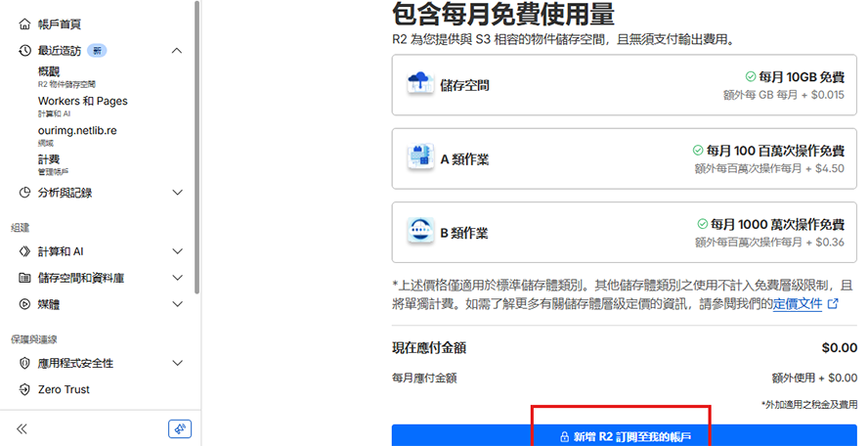Click the 包含每月免費使用量 heading
Viewport: 868px width, 446px height.
(x=503, y=14)
